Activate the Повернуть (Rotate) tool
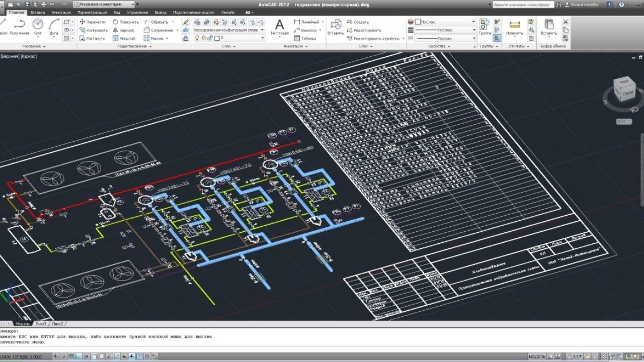The image size is (644, 362). [x=125, y=22]
